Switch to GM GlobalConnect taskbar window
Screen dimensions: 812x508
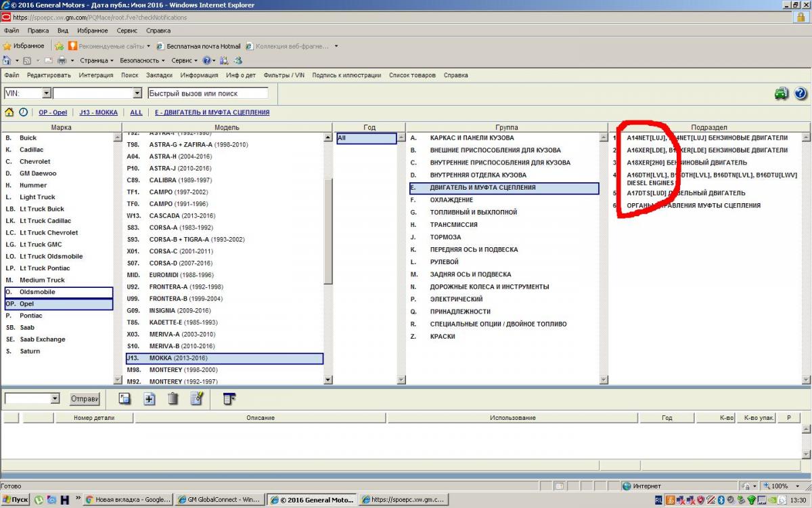[x=220, y=500]
